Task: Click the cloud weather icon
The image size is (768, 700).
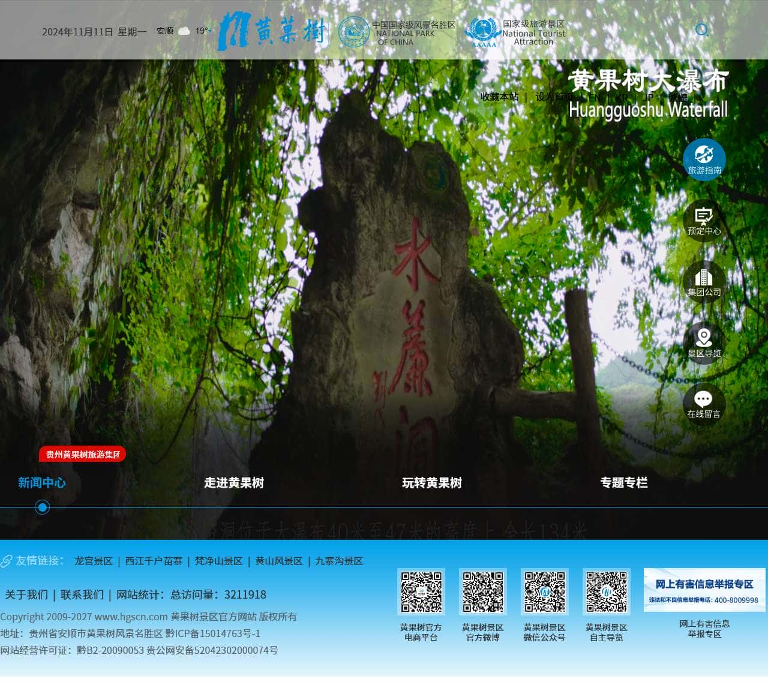Action: tap(184, 31)
